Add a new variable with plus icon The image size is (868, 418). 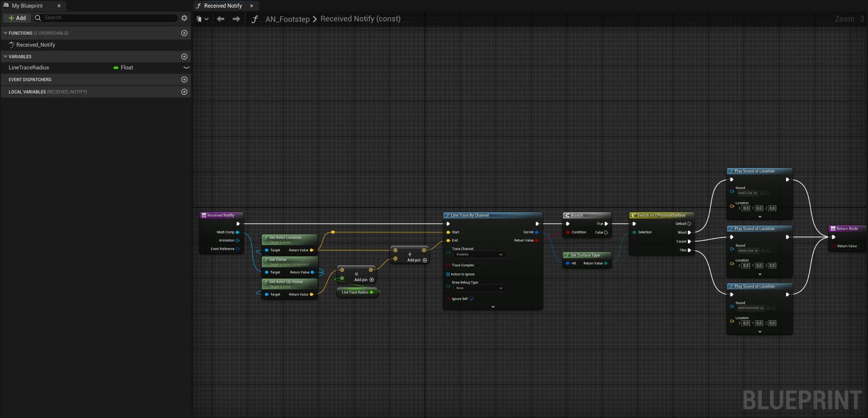[x=185, y=57]
